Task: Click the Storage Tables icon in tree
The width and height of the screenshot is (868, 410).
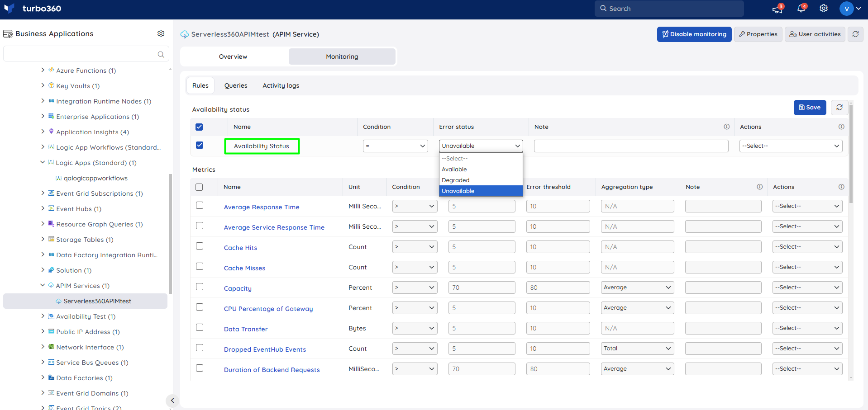Action: (x=51, y=239)
